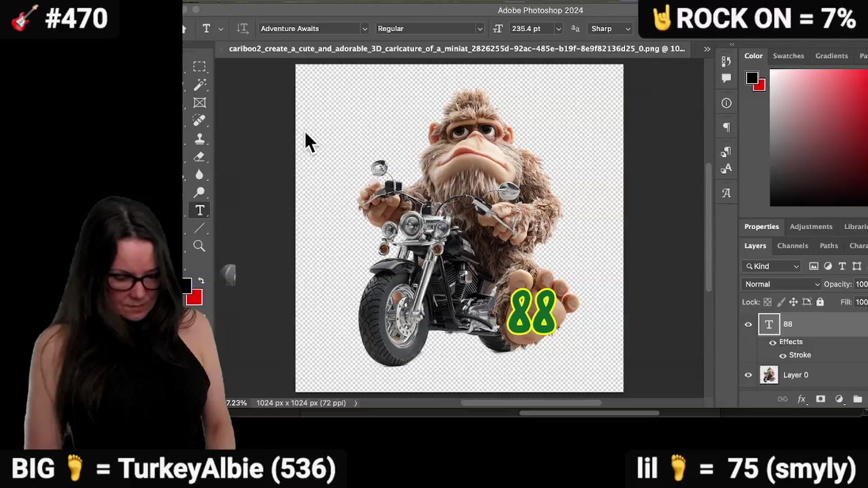Filter layers by shape layers
The image size is (868, 488).
(857, 266)
